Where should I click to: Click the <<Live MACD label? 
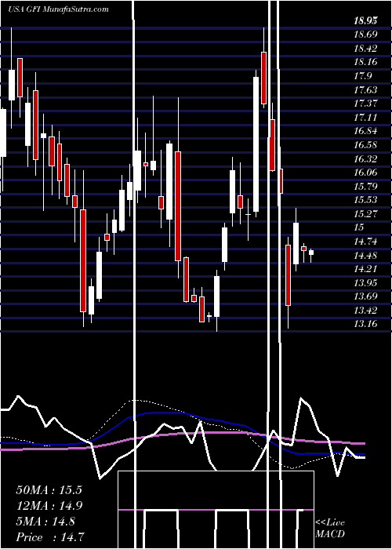[330, 529]
